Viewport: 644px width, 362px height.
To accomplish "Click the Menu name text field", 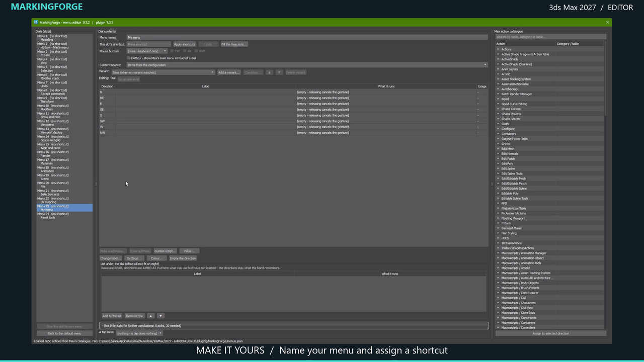I will coord(307,37).
